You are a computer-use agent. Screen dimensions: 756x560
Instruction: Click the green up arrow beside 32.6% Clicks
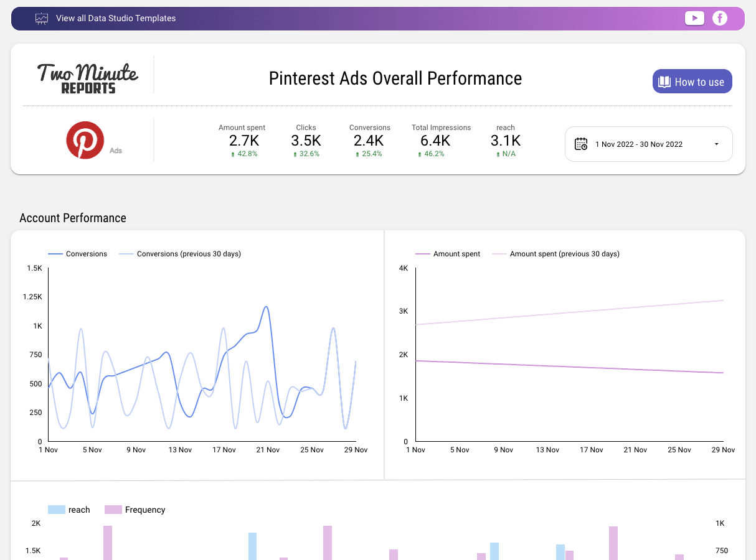295,154
